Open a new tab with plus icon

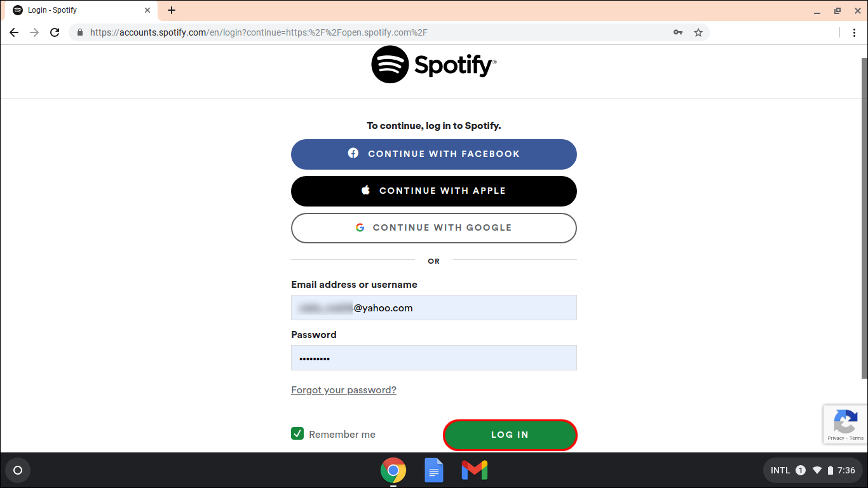172,10
